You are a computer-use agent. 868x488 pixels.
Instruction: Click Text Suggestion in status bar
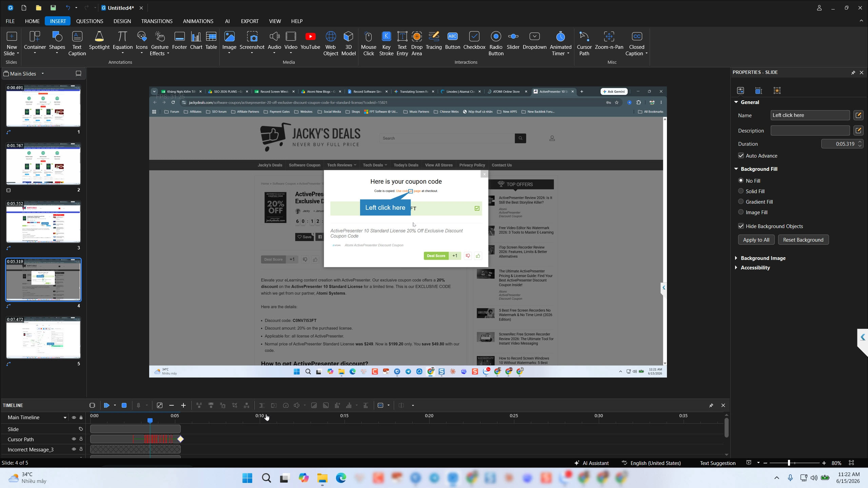click(717, 463)
